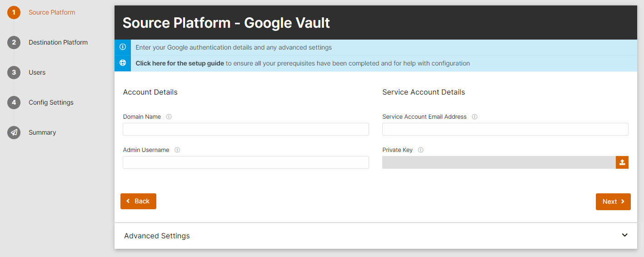Image resolution: width=644 pixels, height=257 pixels.
Task: Upload a private key file using upload icon
Action: 622,162
